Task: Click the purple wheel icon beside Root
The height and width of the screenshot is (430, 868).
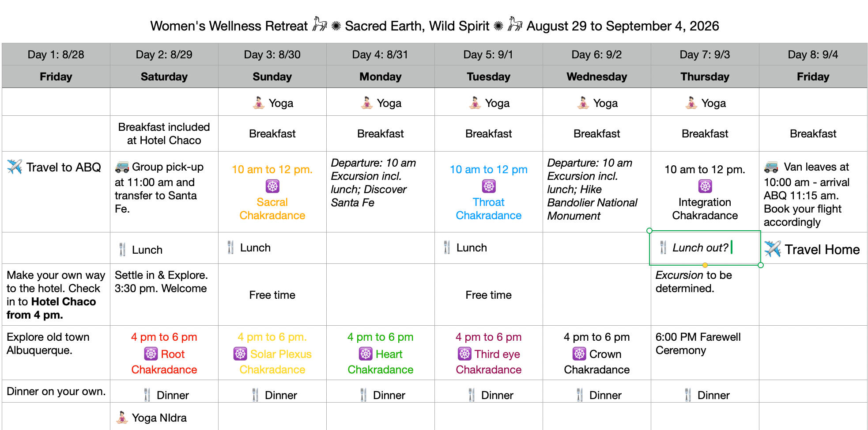Action: coord(151,354)
